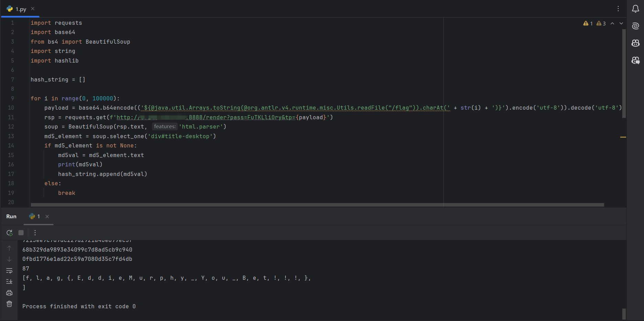
Task: Click the editor vertical scrollbar
Action: pos(624,74)
